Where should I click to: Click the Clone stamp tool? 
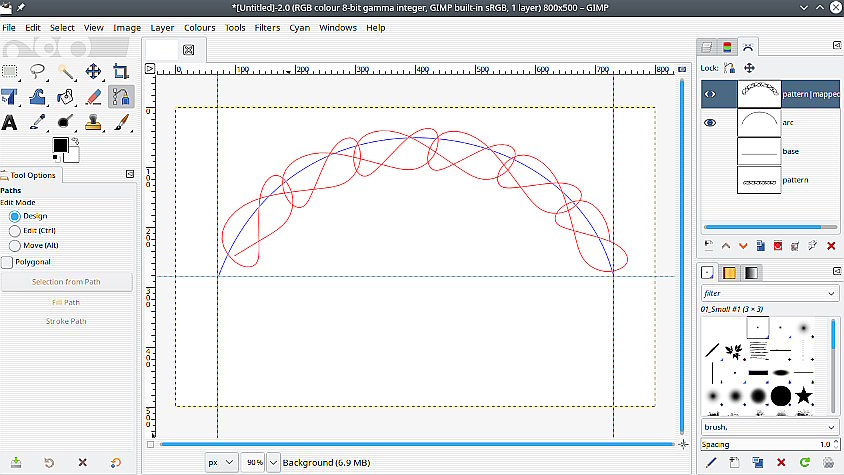(x=93, y=123)
